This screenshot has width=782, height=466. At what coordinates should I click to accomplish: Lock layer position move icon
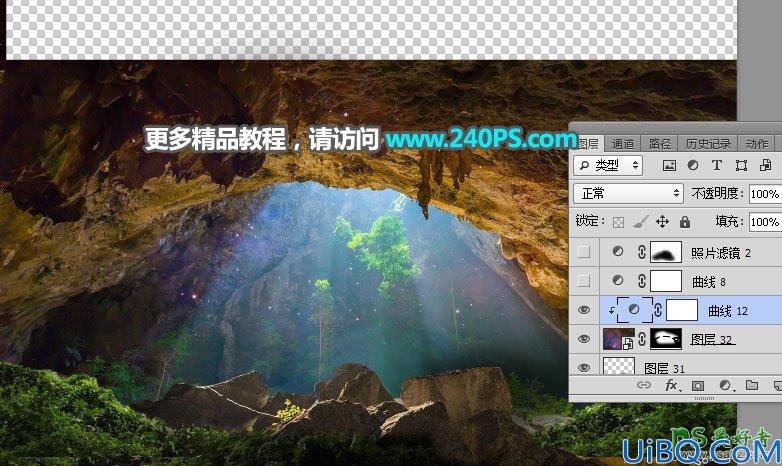[662, 222]
